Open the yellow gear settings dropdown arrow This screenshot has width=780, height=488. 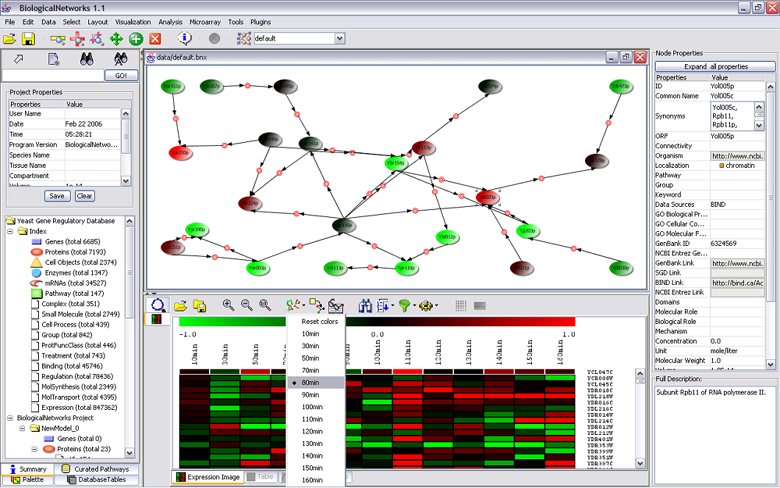click(x=436, y=306)
